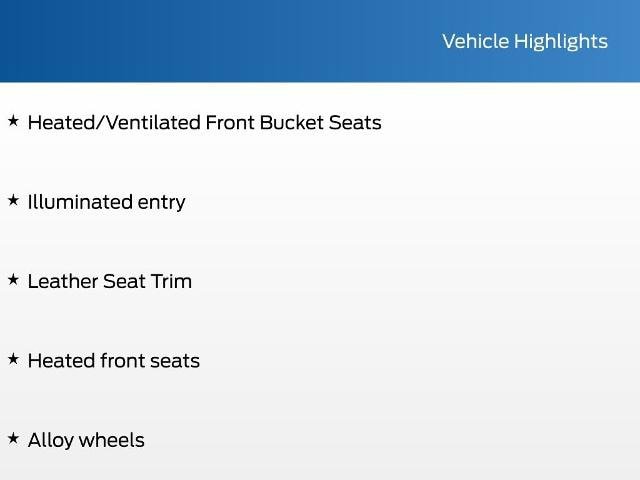Viewport: 640px width, 480px height.
Task: Click the Illuminated entry highlight text
Action: point(107,203)
